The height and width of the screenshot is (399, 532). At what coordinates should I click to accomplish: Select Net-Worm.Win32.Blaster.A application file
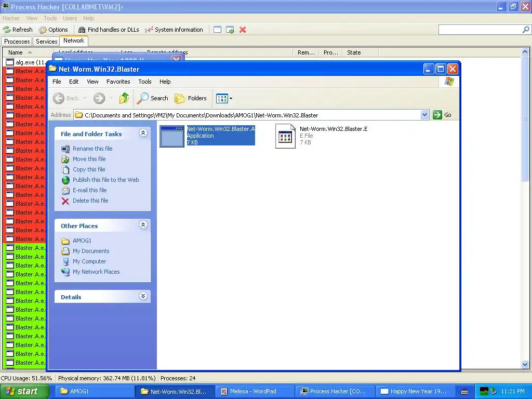pos(207,136)
